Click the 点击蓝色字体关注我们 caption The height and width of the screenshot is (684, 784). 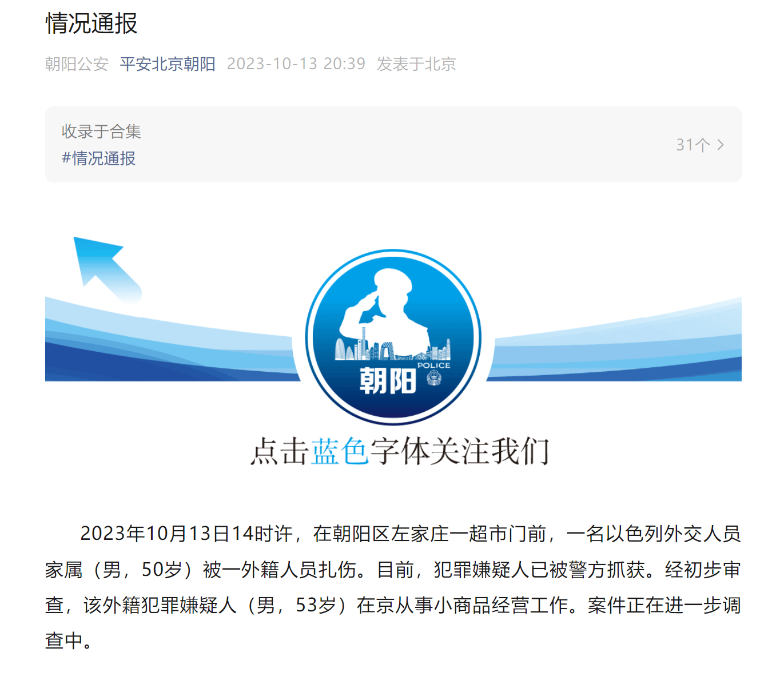(400, 451)
